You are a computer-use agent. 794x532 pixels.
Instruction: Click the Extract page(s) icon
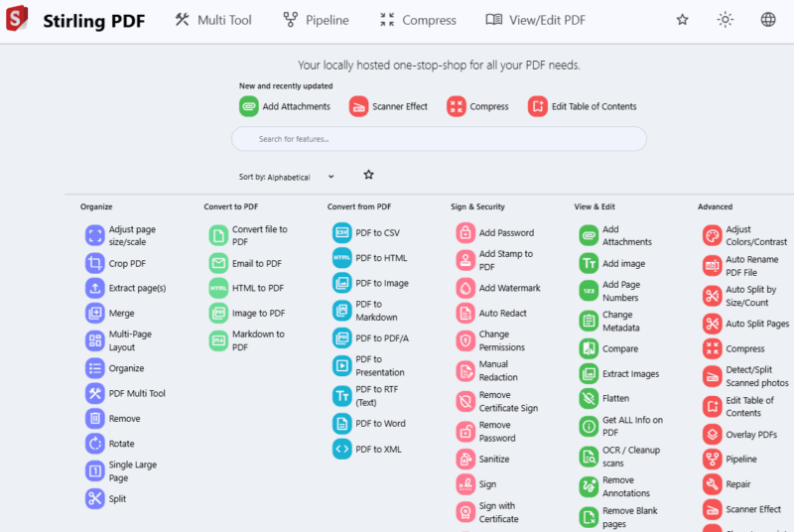(x=94, y=288)
